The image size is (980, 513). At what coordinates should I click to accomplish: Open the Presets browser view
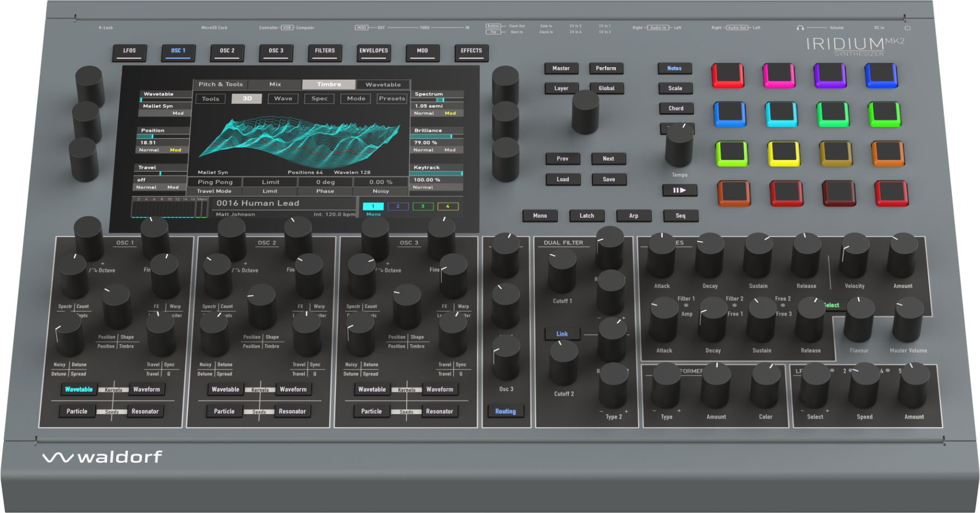392,98
